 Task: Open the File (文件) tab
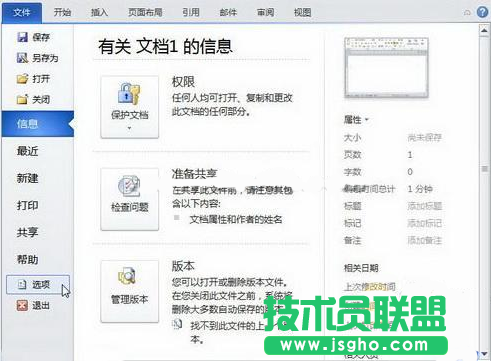[x=22, y=13]
